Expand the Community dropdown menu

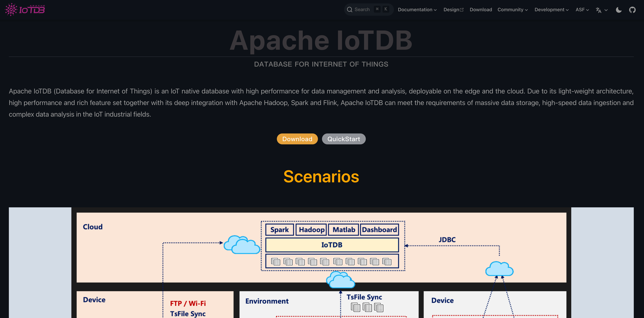pyautogui.click(x=512, y=10)
